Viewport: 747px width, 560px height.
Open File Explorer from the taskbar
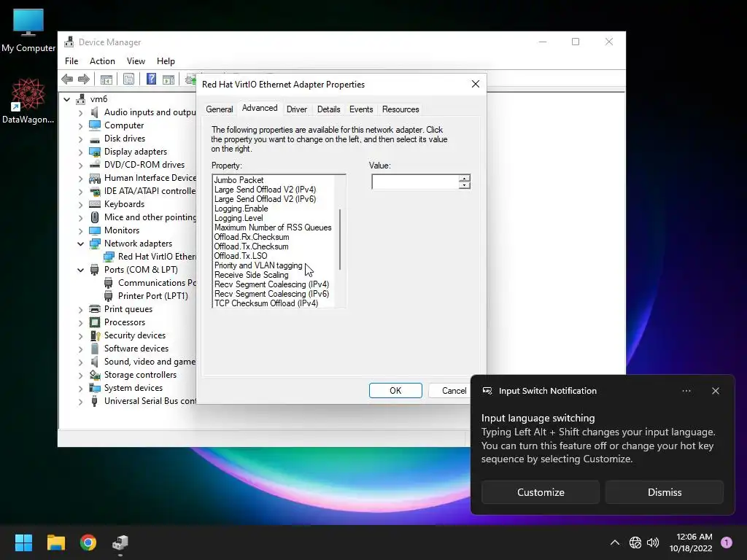tap(55, 542)
